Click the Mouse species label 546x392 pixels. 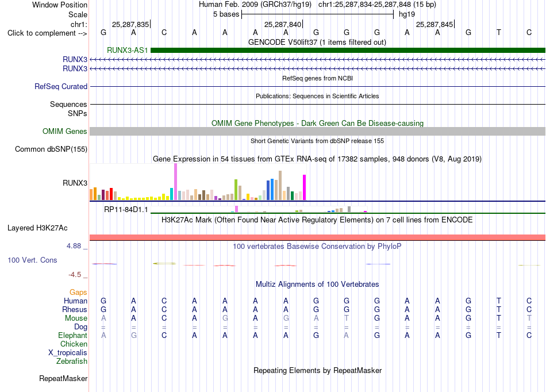(x=76, y=318)
